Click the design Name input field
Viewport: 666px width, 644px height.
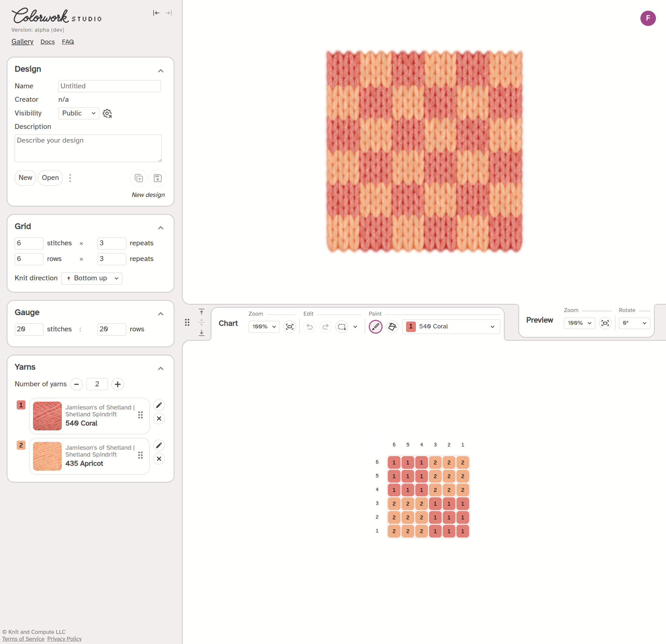coord(110,86)
